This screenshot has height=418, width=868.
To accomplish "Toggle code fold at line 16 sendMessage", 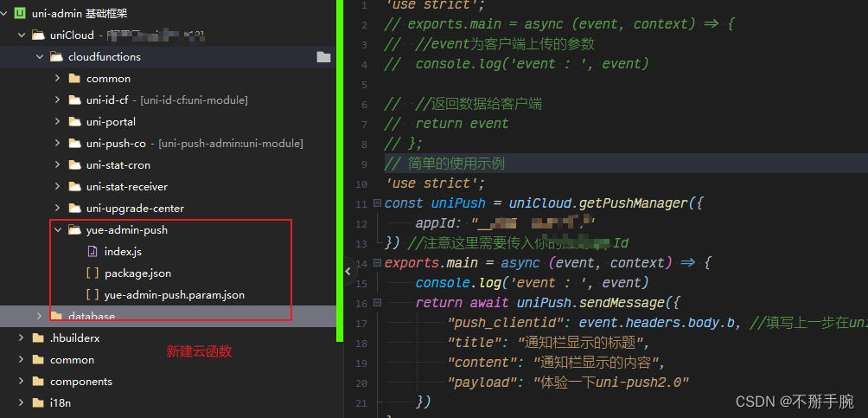I will [377, 303].
